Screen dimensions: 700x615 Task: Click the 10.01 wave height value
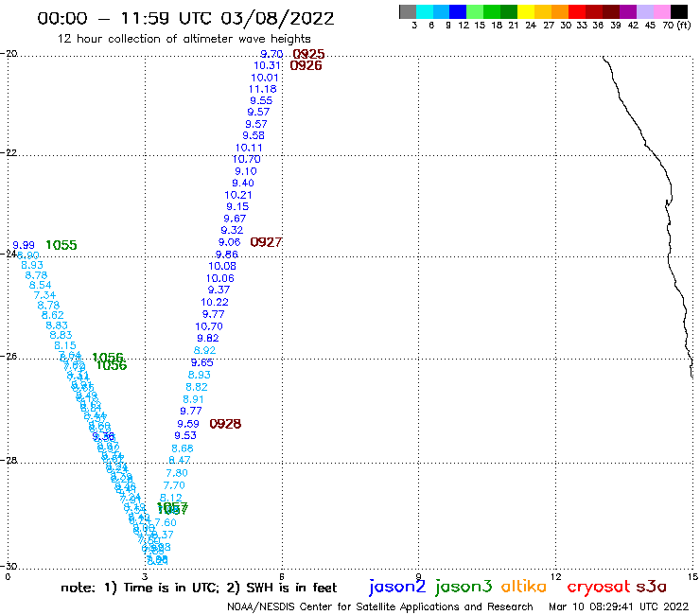click(x=265, y=78)
